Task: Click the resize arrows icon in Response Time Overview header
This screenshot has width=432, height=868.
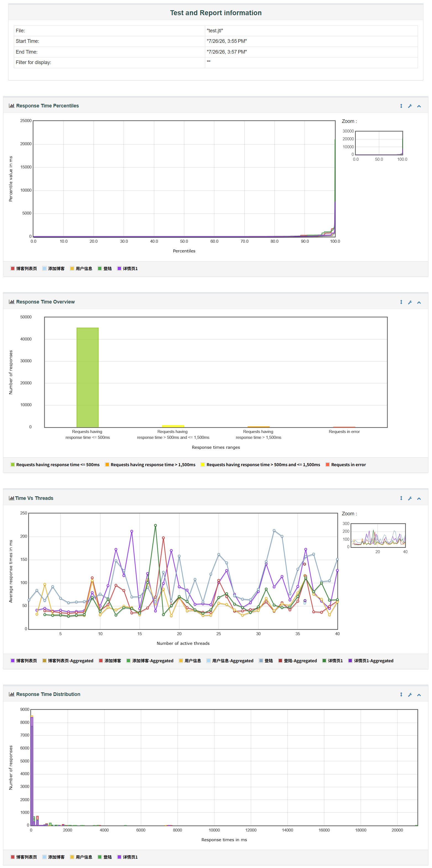Action: pyautogui.click(x=401, y=302)
